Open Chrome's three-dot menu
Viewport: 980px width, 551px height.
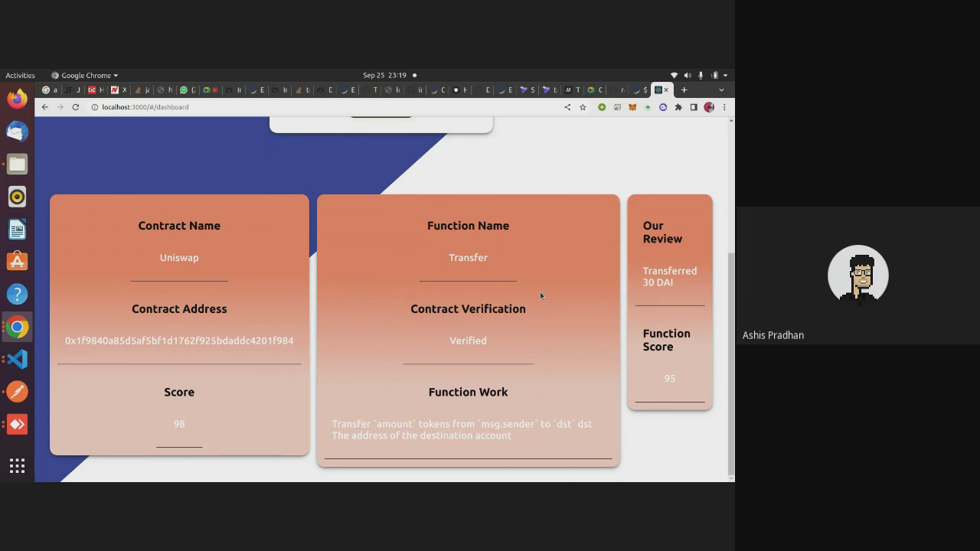724,107
